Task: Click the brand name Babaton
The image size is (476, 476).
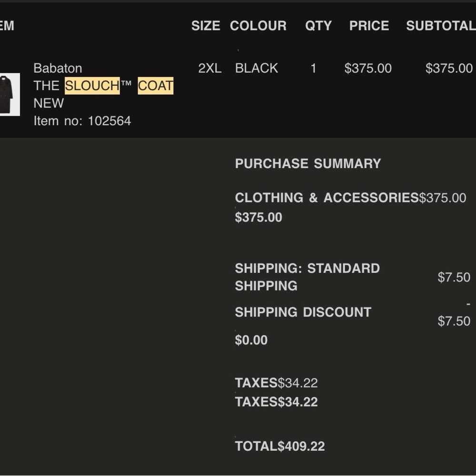Action: [58, 68]
